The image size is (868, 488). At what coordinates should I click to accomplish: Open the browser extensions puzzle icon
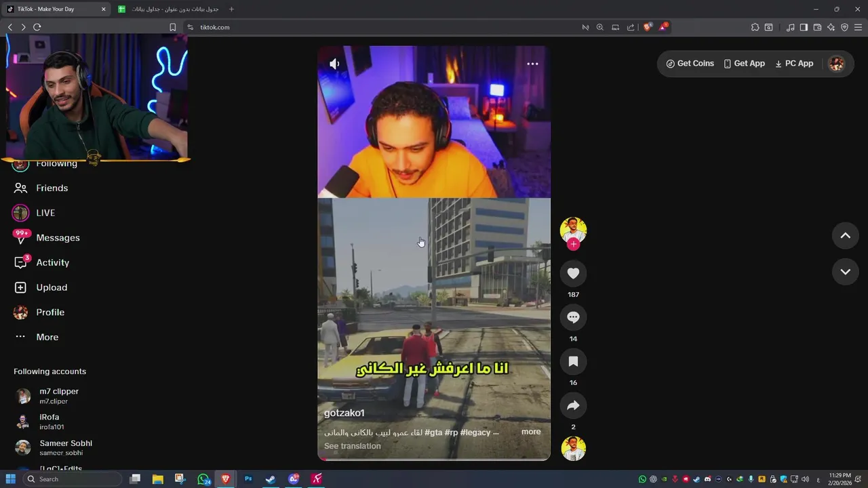click(755, 27)
